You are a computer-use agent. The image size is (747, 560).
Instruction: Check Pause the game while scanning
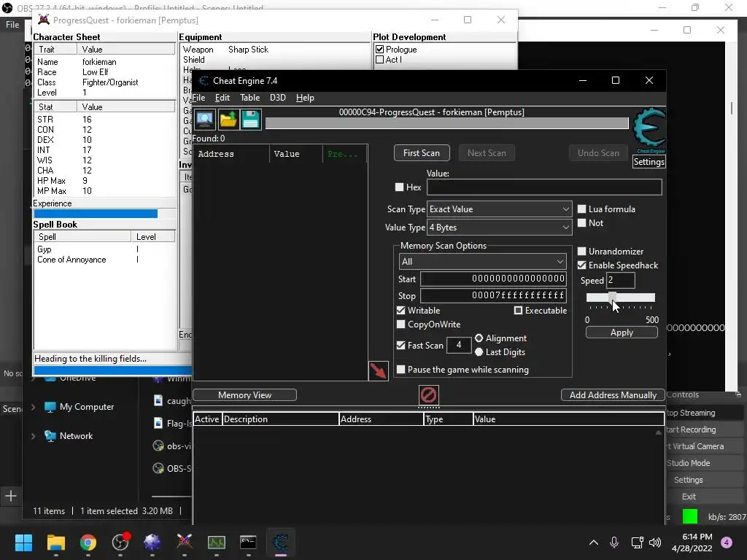pyautogui.click(x=401, y=370)
